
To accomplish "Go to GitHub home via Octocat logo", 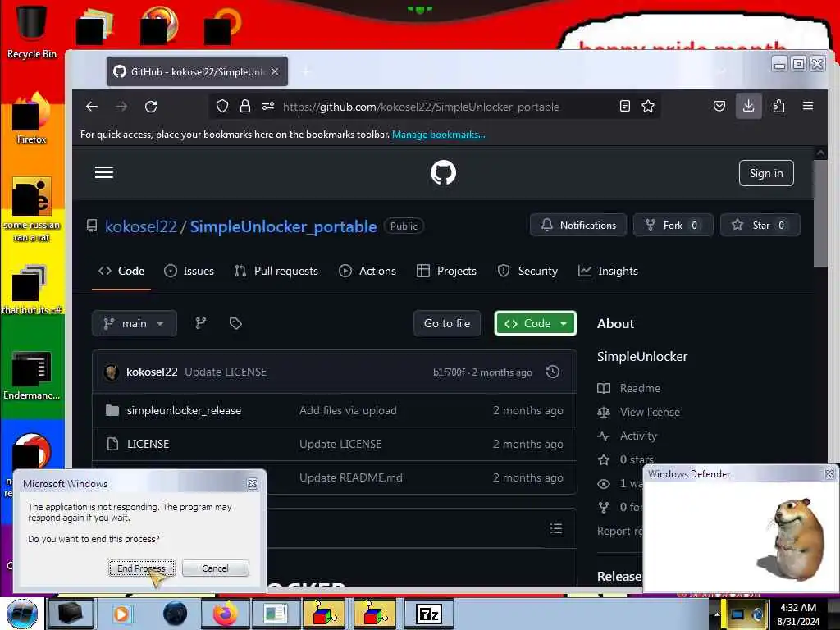I will 443,172.
